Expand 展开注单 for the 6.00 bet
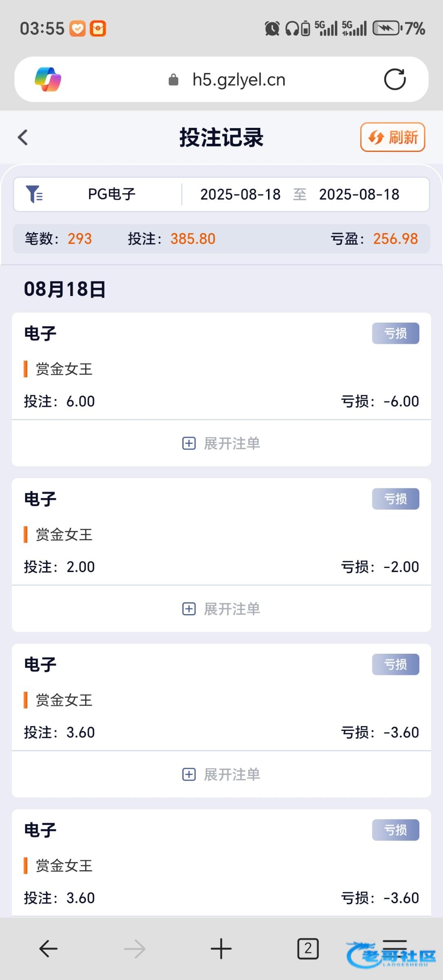This screenshot has width=443, height=980. pyautogui.click(x=221, y=443)
